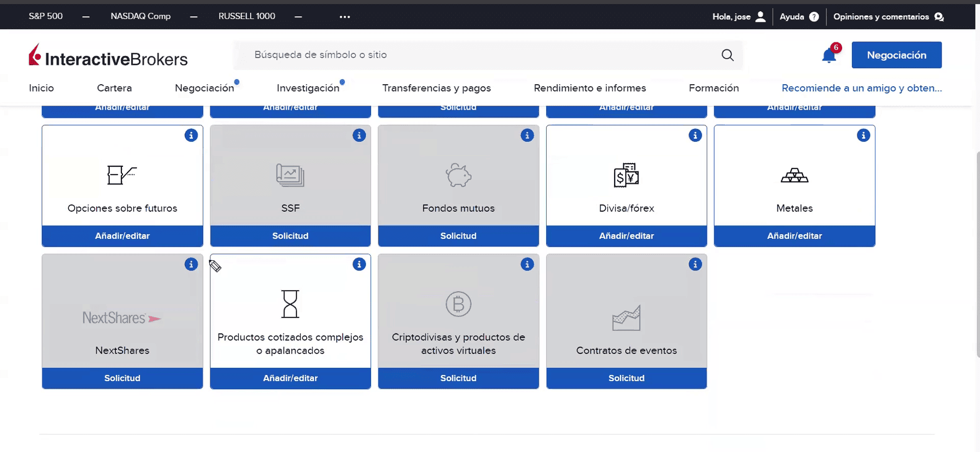The width and height of the screenshot is (980, 452).
Task: Click the blue Negociación button
Action: point(896,55)
